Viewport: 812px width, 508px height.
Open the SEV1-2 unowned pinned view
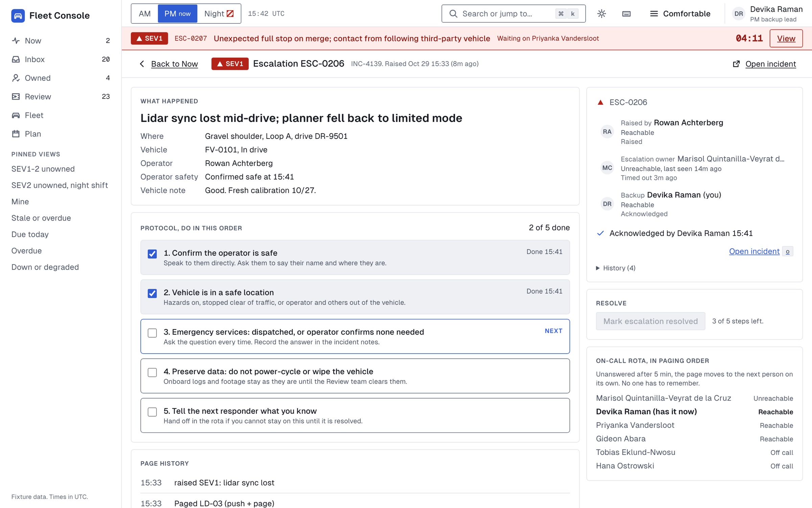(x=43, y=169)
